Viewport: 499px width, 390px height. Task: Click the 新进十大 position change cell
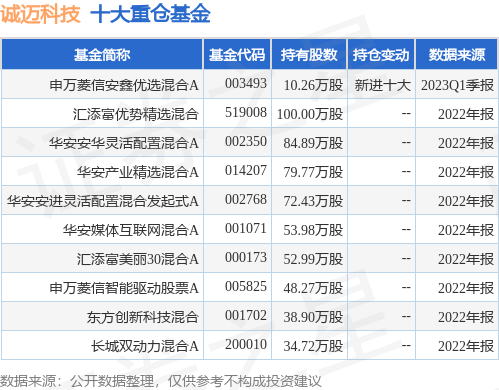coord(382,85)
